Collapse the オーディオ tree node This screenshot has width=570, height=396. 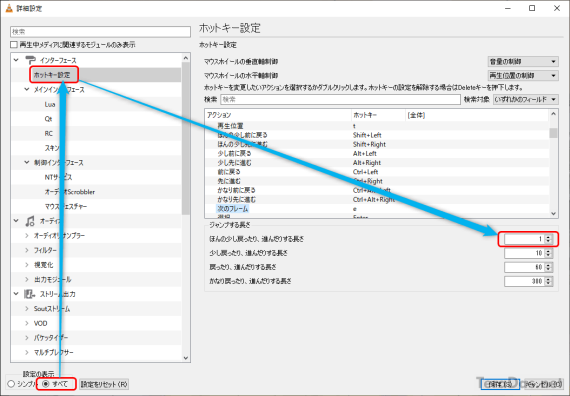[16, 221]
